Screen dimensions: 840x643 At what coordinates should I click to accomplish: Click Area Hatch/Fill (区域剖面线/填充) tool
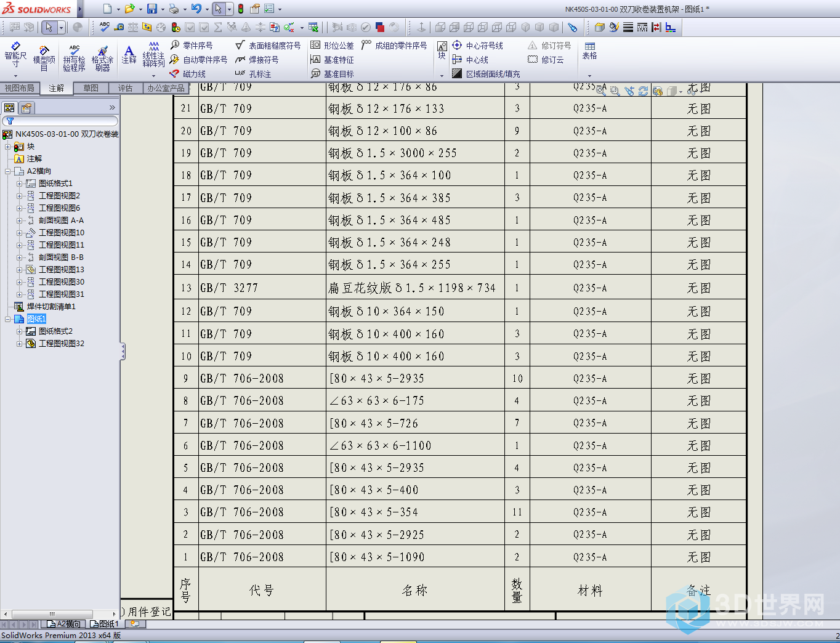486,74
